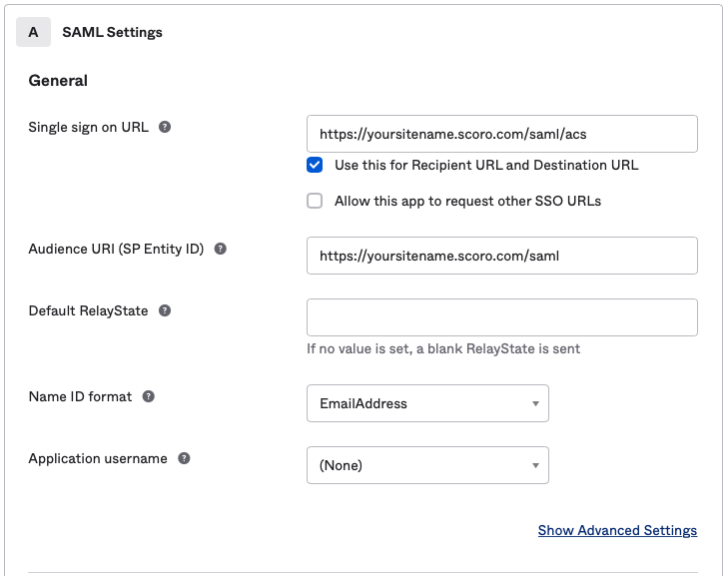
Task: Click the help icon next to Application username
Action: (x=184, y=458)
